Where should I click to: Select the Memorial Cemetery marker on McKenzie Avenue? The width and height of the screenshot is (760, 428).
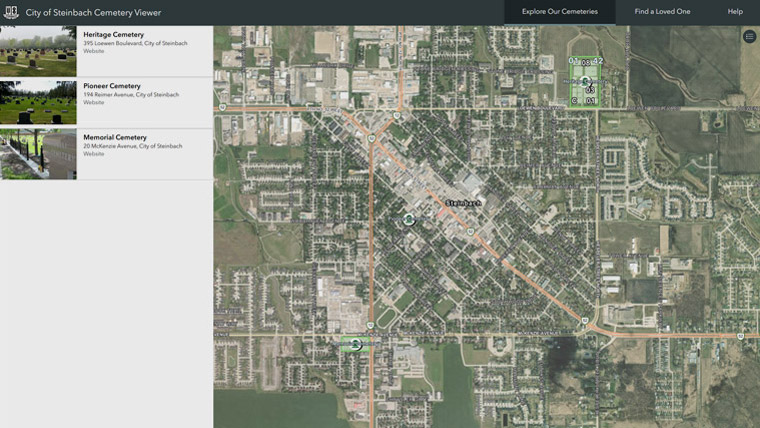pos(355,344)
